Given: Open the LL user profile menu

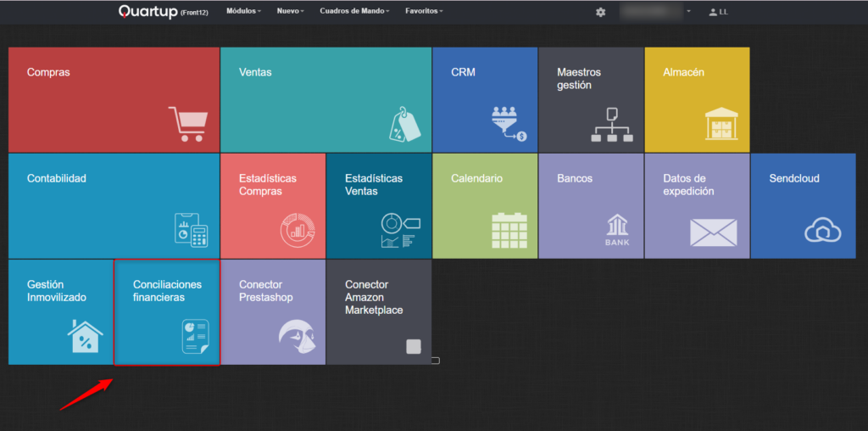Looking at the screenshot, I should [x=718, y=12].
